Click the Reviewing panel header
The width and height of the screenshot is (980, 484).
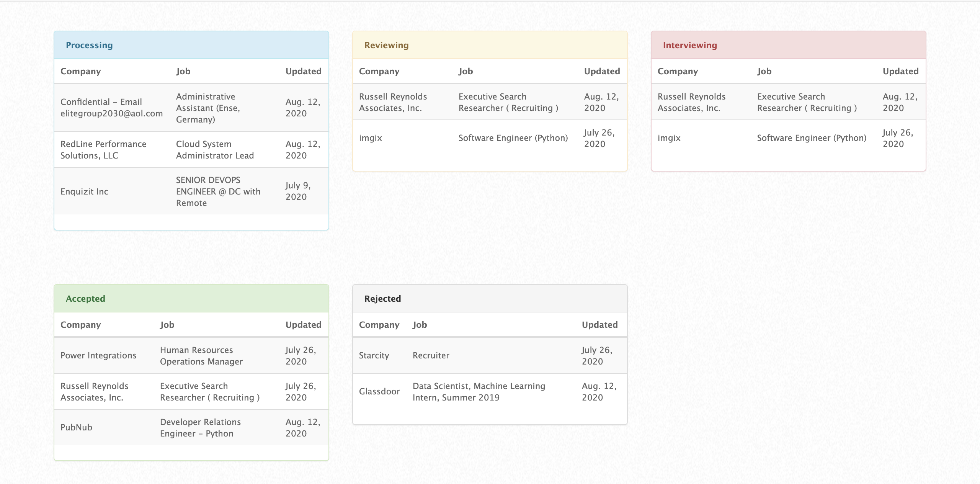386,45
